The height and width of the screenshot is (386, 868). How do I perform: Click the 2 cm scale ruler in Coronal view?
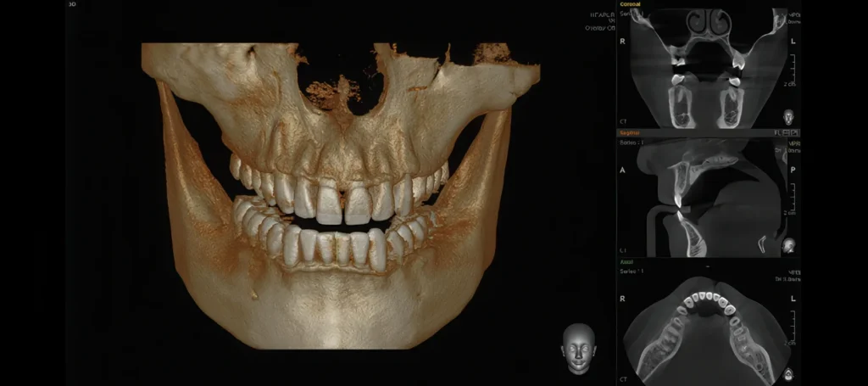[x=793, y=68]
